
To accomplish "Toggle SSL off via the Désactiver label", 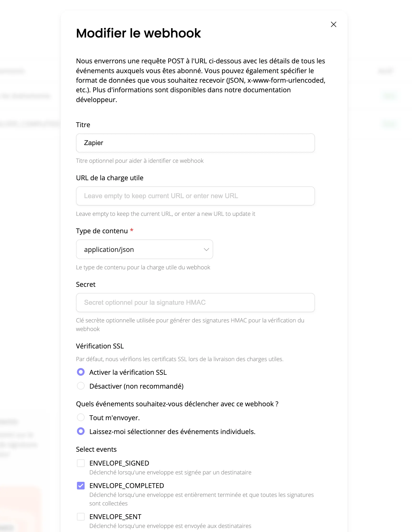I will point(136,386).
